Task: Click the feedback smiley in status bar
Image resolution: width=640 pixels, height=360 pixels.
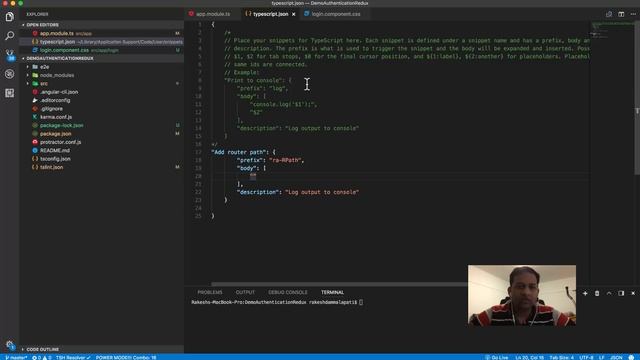Action: pos(631,357)
